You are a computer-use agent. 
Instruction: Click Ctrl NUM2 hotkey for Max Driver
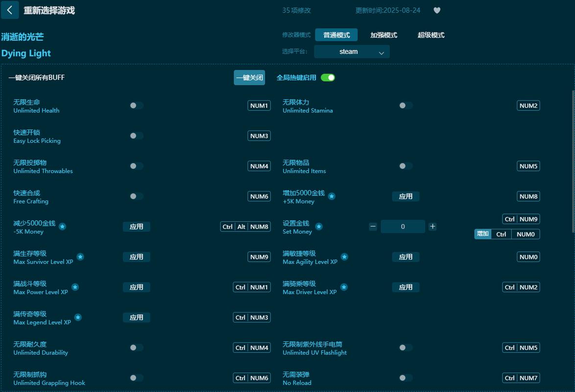[x=521, y=288]
